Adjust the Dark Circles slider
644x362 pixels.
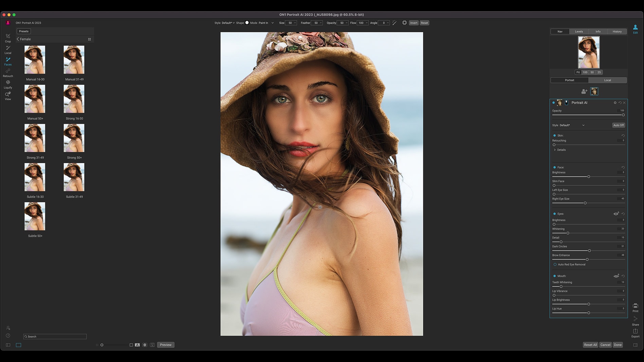pos(588,250)
